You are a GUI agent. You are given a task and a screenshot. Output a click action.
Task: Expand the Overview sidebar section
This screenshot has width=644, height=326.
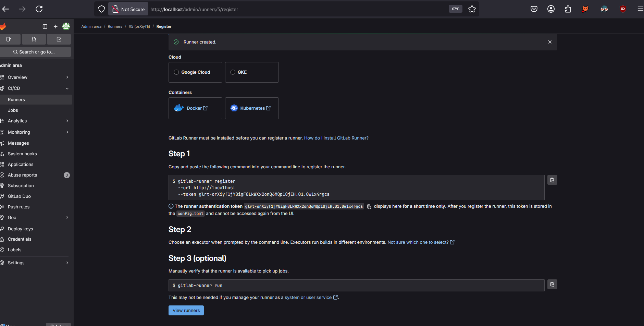coord(67,77)
